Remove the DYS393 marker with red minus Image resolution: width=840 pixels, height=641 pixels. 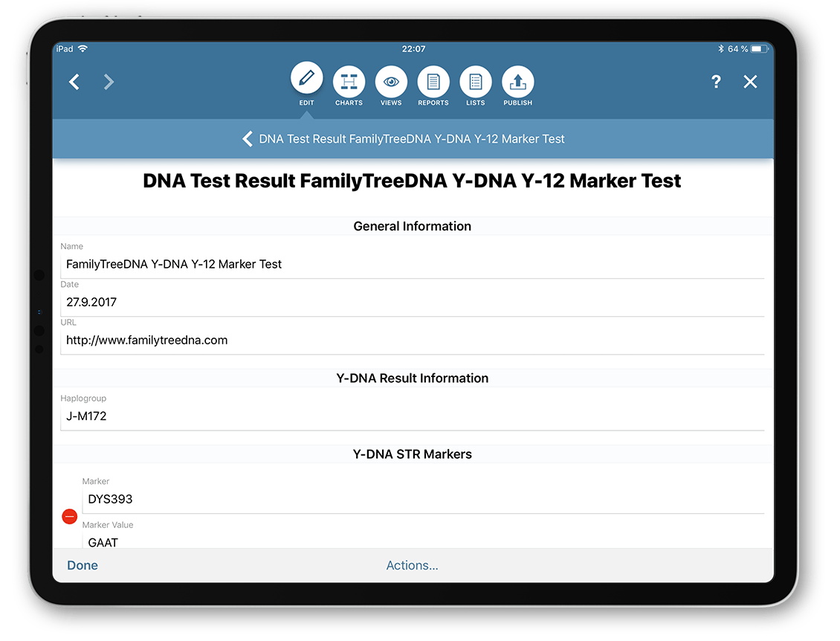(x=70, y=517)
